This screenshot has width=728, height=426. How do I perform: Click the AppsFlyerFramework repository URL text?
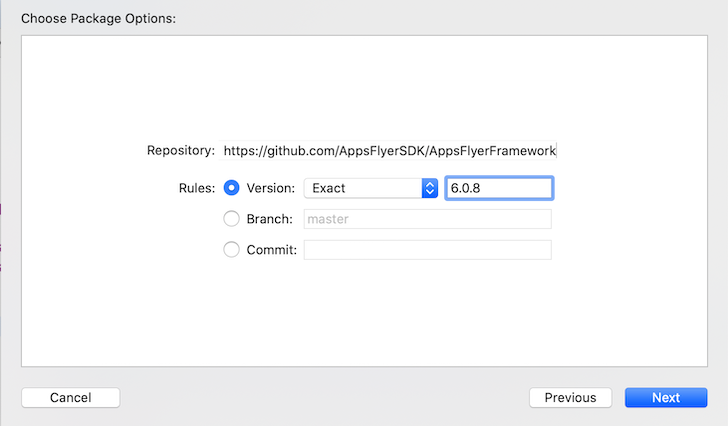pos(390,151)
